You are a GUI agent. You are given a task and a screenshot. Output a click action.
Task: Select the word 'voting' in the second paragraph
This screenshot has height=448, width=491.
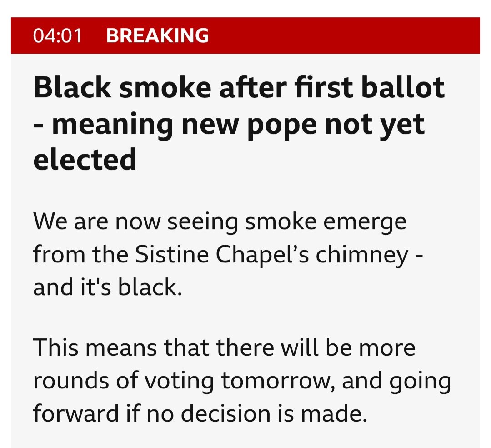[x=179, y=382]
